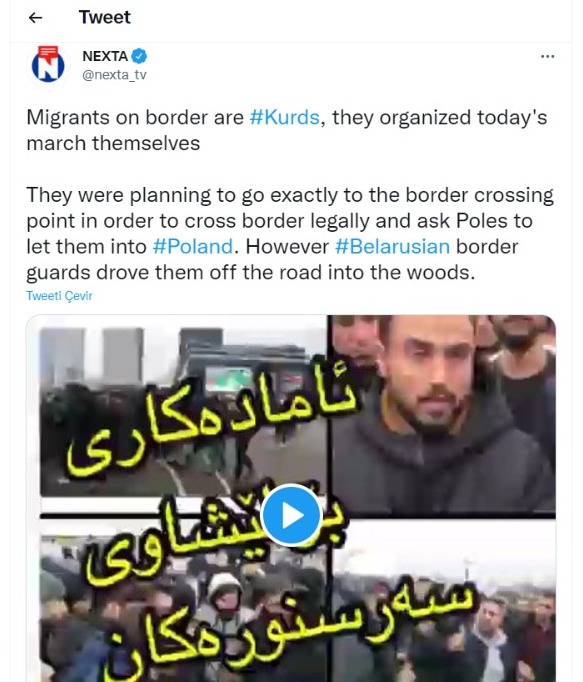Open the NEXTA account name
This screenshot has width=583, height=682.
click(105, 56)
